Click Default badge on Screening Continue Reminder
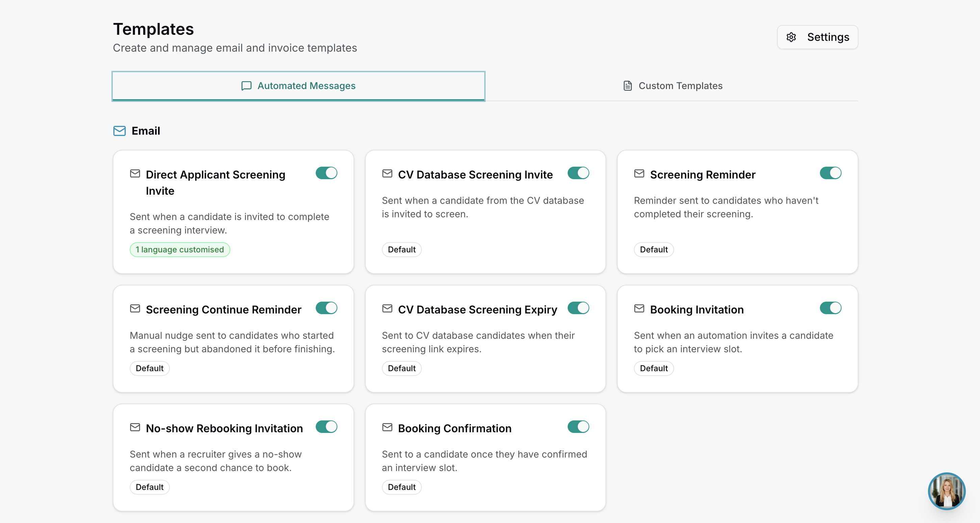 (150, 368)
